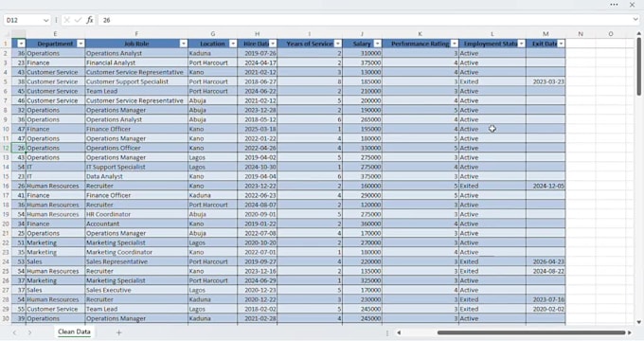Select row 24 header
The image size is (644, 341).
pos(6,261)
